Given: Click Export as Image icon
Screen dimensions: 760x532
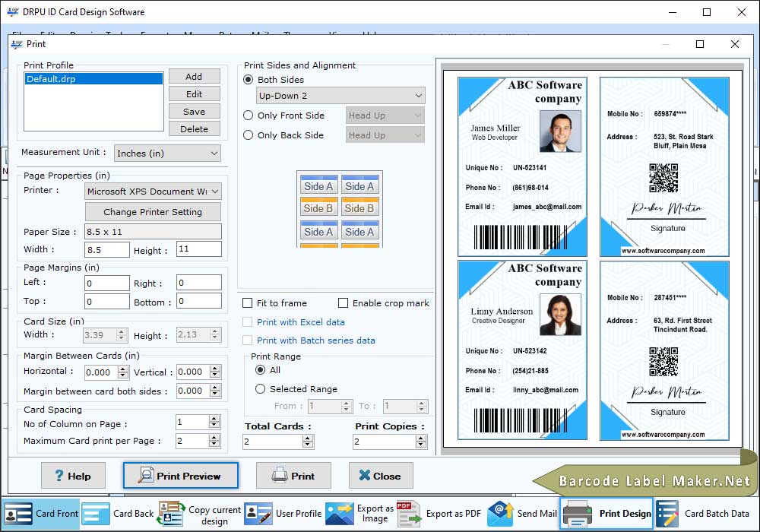Looking at the screenshot, I should coord(339,514).
